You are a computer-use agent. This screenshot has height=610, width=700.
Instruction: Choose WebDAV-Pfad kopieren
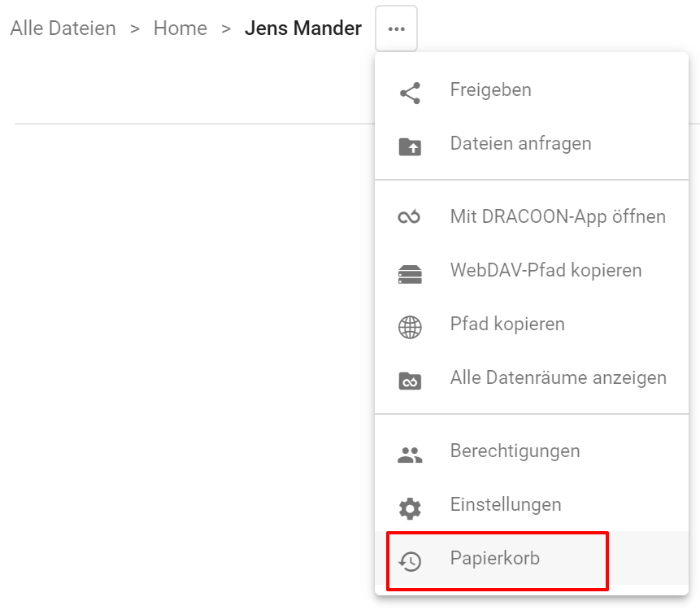pos(531,270)
